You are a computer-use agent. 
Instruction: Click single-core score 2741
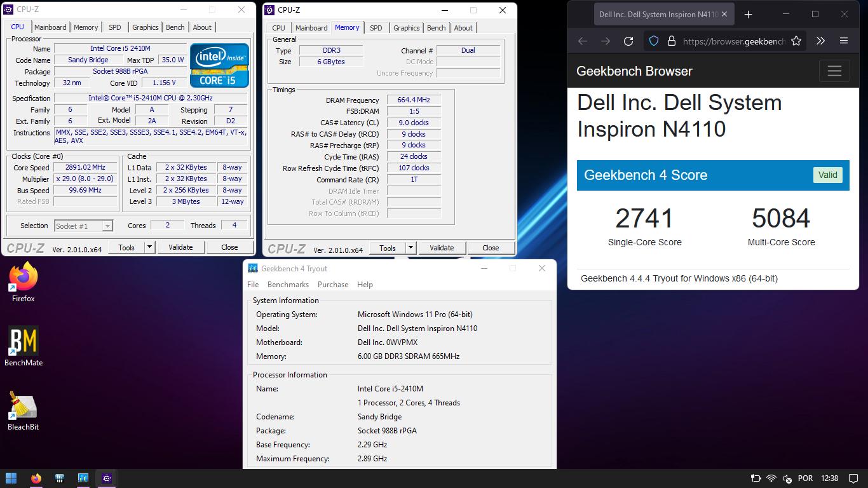click(x=644, y=219)
